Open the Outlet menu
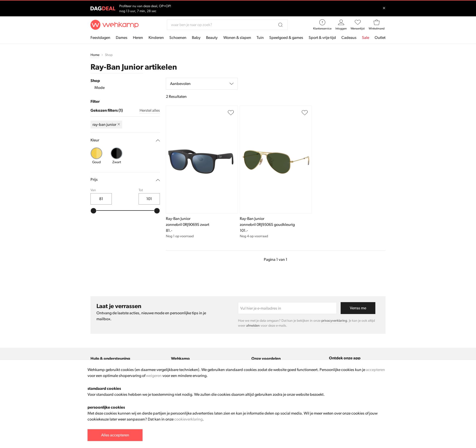Screen dimensions: 476x448 pos(380,38)
